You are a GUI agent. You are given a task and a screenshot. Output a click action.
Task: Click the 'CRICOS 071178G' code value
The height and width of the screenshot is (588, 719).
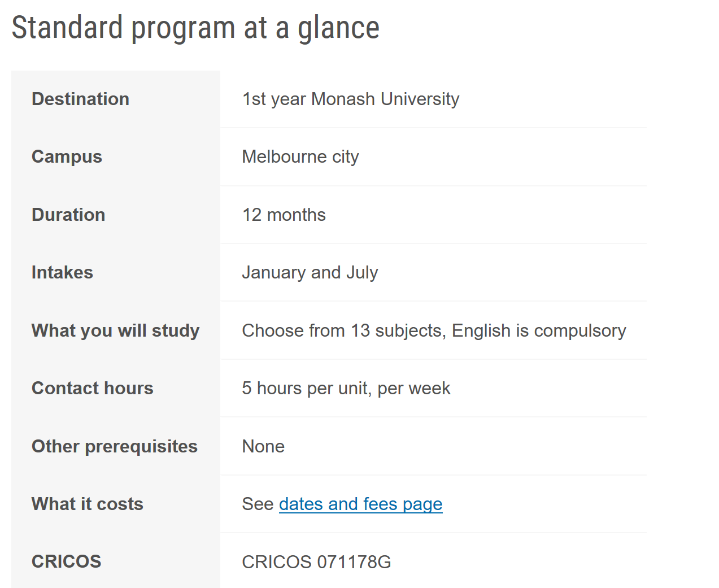(x=316, y=562)
